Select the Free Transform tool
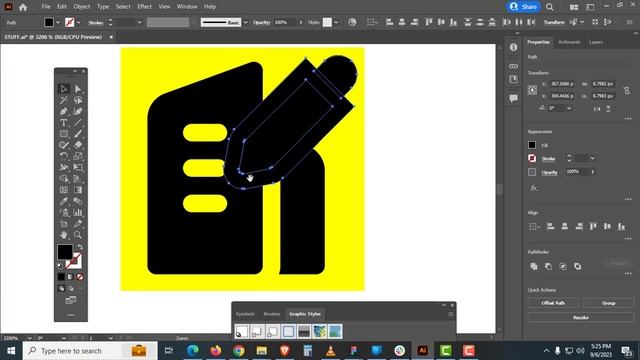This screenshot has width=640, height=360. [x=78, y=167]
